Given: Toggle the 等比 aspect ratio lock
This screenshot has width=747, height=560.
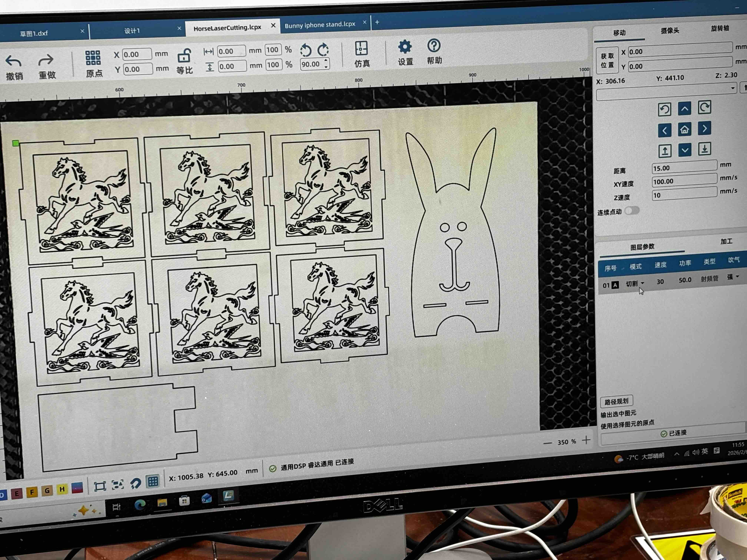Looking at the screenshot, I should coord(184,56).
